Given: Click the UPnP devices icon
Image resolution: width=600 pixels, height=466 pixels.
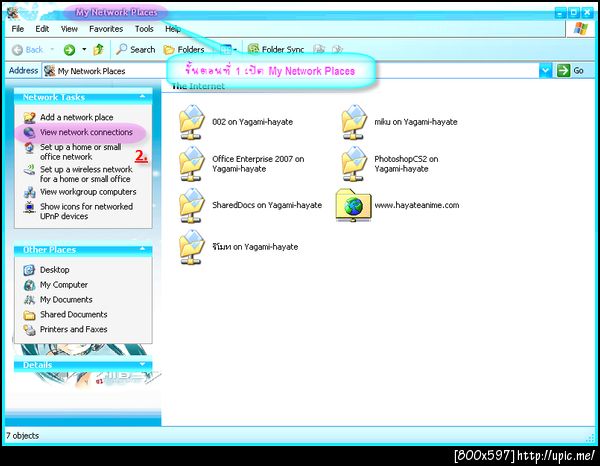Looking at the screenshot, I should pyautogui.click(x=29, y=207).
